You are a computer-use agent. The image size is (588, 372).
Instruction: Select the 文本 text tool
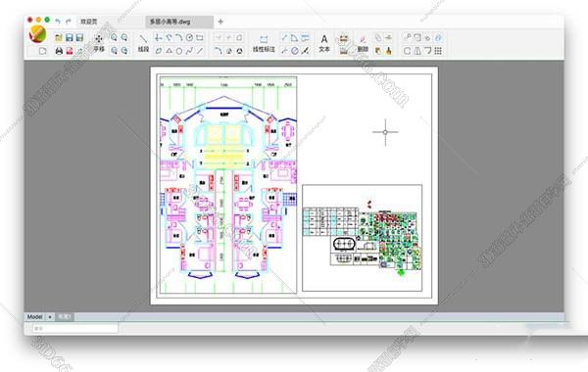click(x=324, y=42)
